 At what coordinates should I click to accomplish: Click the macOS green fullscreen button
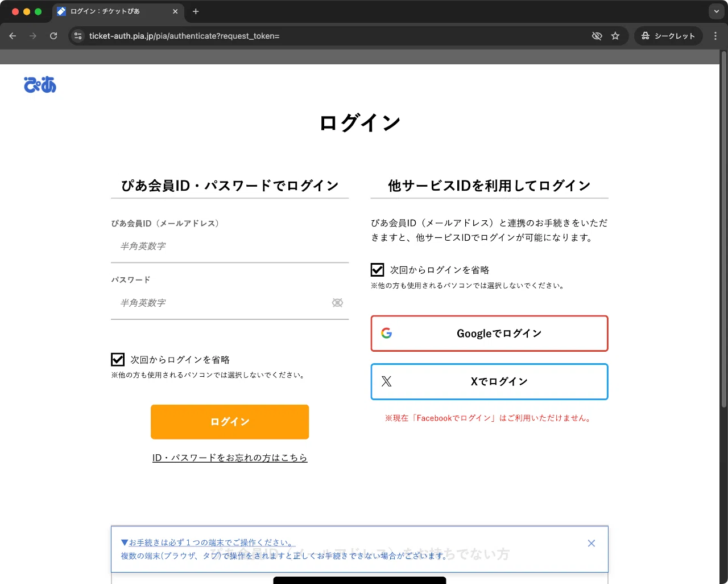[x=38, y=11]
